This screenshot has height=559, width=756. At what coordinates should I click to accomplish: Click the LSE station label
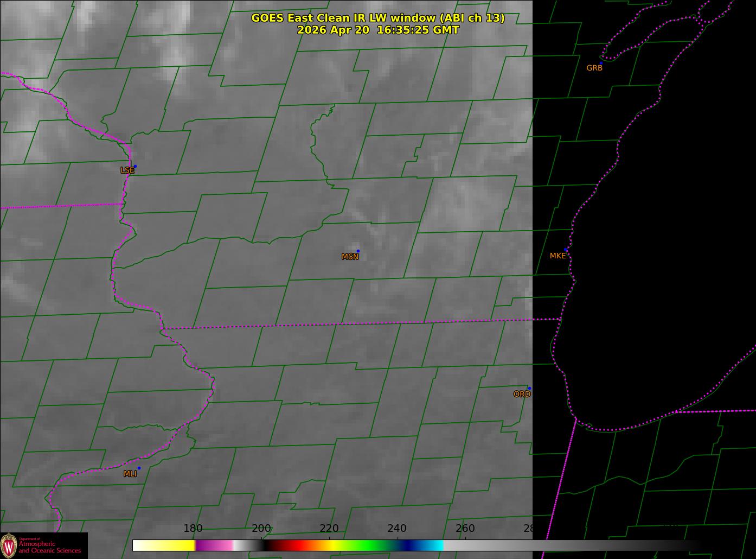127,170
